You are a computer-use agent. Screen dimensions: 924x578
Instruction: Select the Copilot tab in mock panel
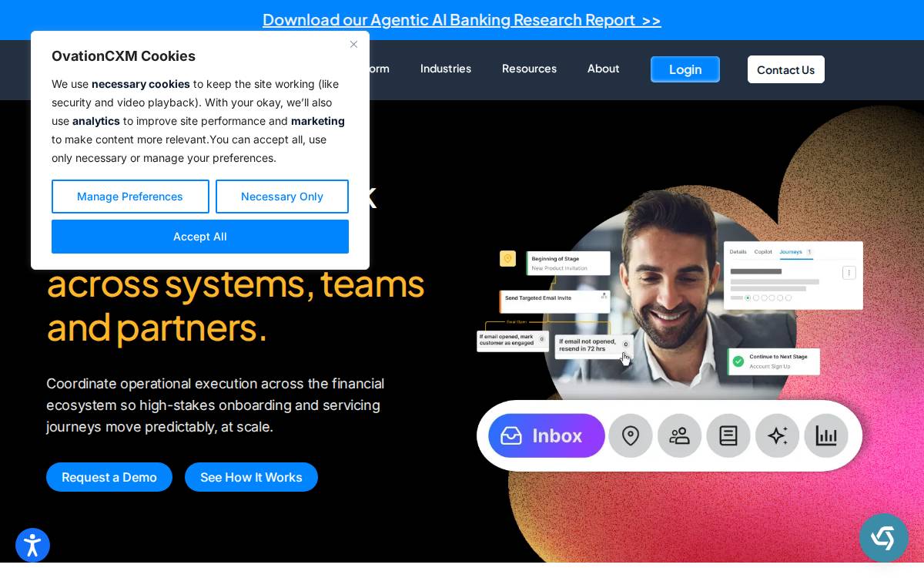tap(763, 251)
